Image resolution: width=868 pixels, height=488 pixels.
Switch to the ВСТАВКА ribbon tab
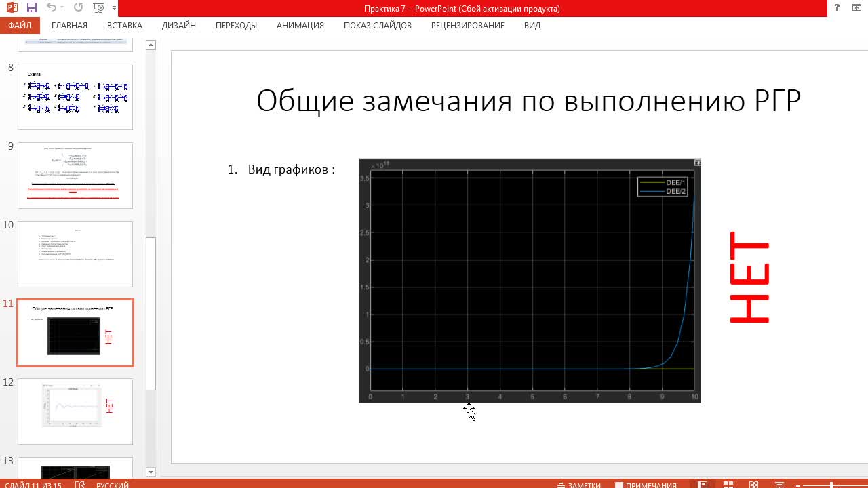pos(125,26)
